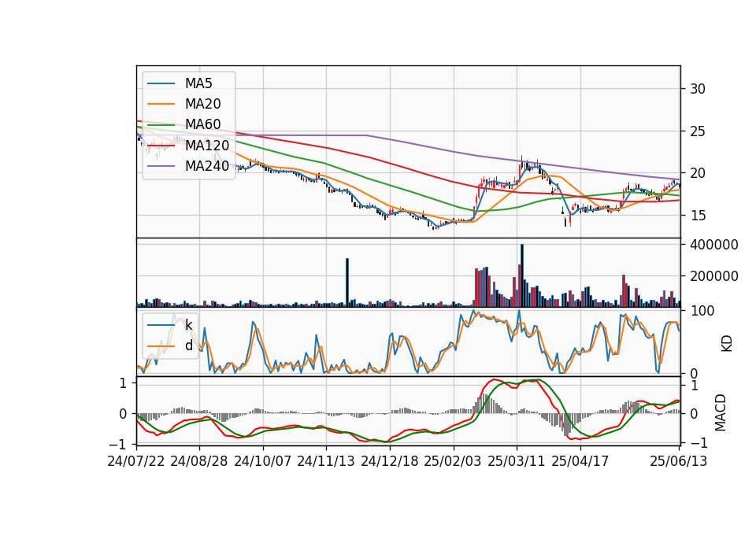The width and height of the screenshot is (756, 543).
Task: Click the MA240 legend label
Action: (x=207, y=166)
